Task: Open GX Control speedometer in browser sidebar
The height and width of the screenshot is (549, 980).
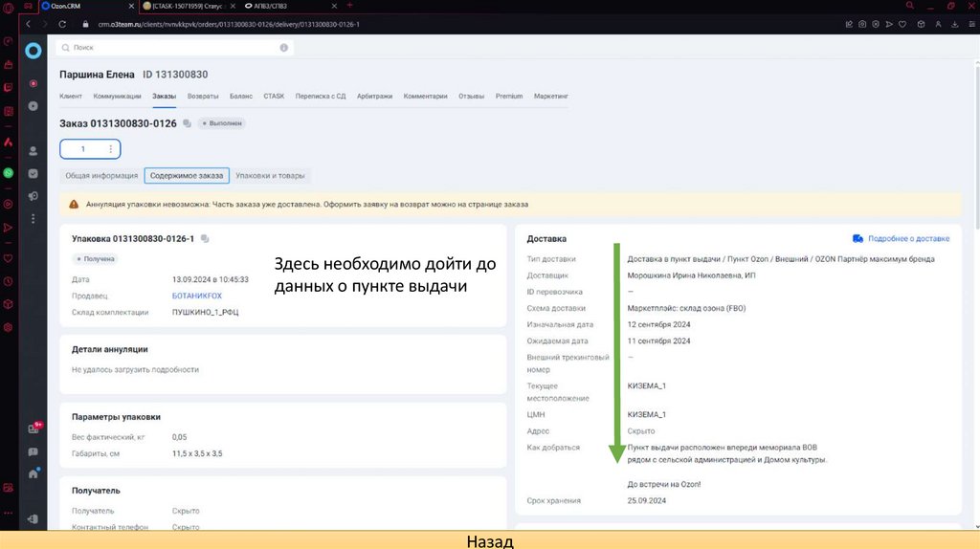Action: (8, 41)
